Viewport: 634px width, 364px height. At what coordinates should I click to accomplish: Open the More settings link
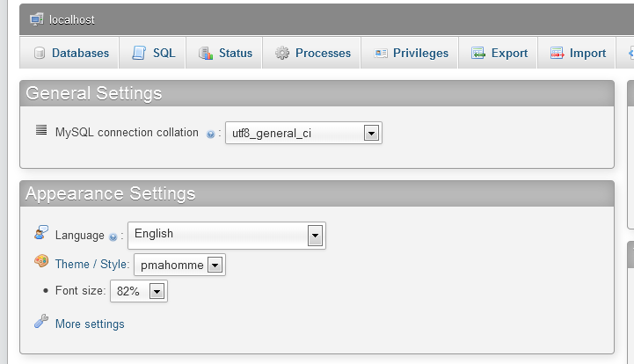point(90,324)
